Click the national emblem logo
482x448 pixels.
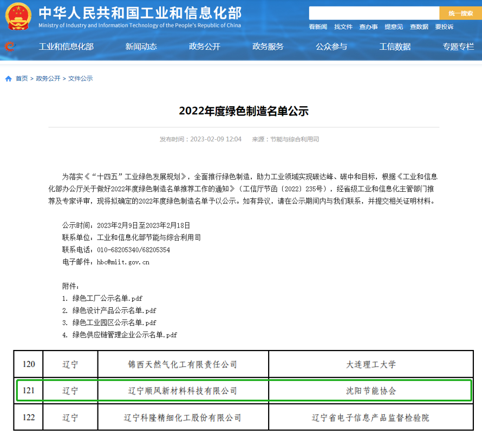[x=18, y=17]
